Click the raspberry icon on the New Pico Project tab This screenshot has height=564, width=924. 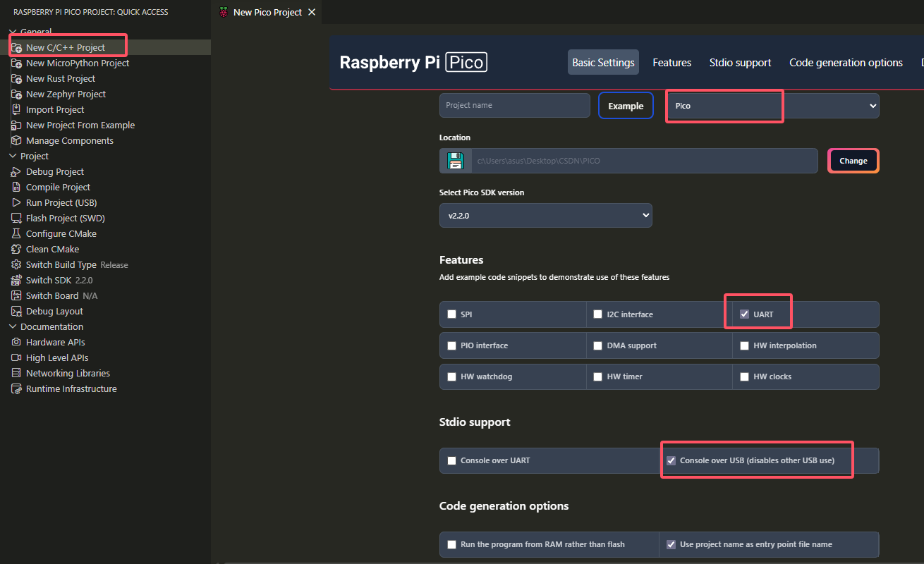click(224, 12)
